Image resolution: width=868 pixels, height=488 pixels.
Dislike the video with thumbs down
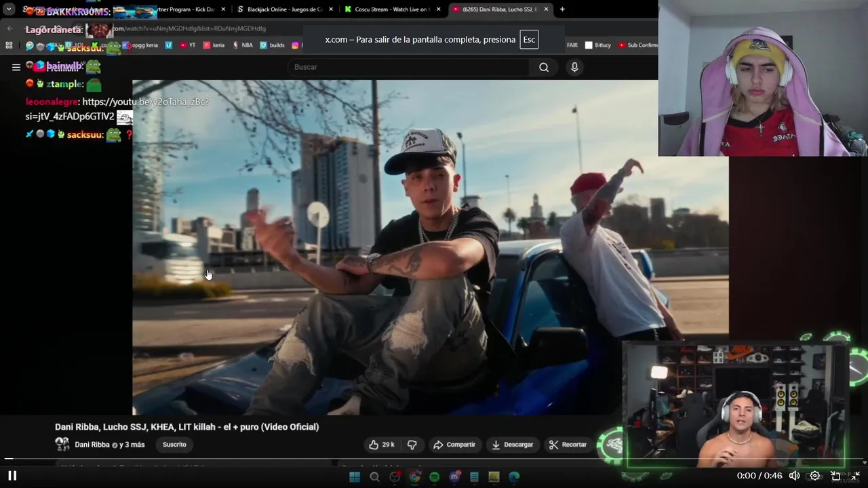(x=412, y=445)
